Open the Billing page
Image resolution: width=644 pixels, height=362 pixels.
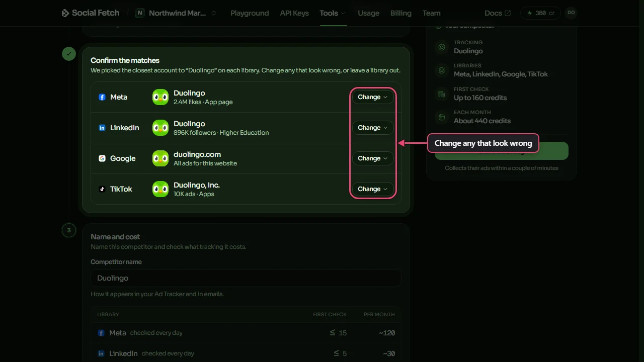click(x=400, y=13)
